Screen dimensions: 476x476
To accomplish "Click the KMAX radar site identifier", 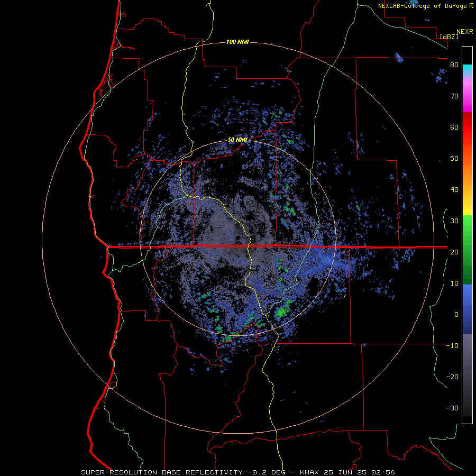I will tap(309, 472).
